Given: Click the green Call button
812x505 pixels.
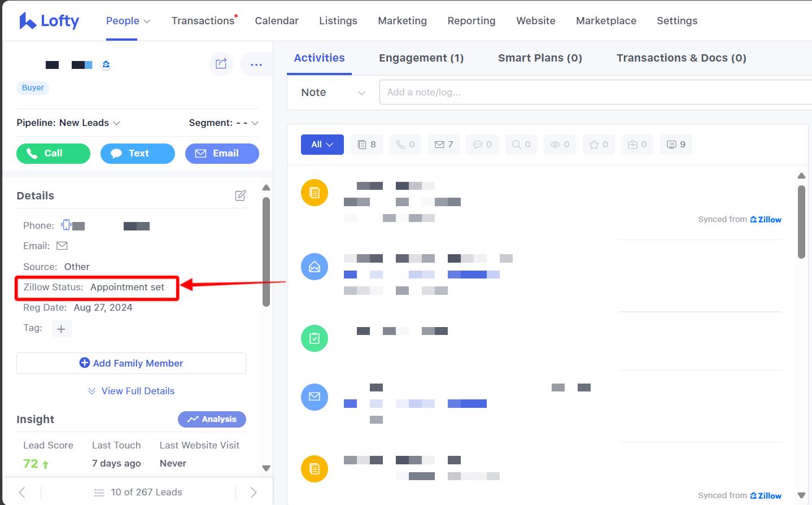Looking at the screenshot, I should click(53, 153).
